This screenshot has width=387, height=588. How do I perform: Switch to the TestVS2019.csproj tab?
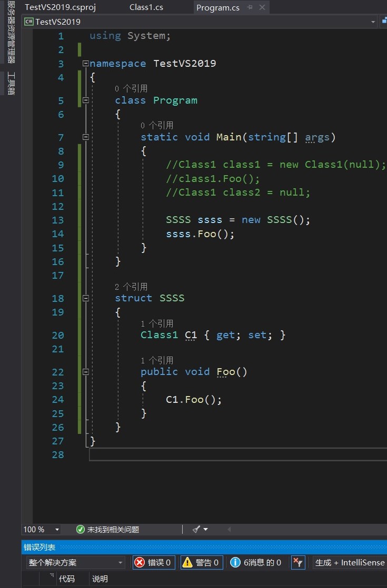(60, 7)
